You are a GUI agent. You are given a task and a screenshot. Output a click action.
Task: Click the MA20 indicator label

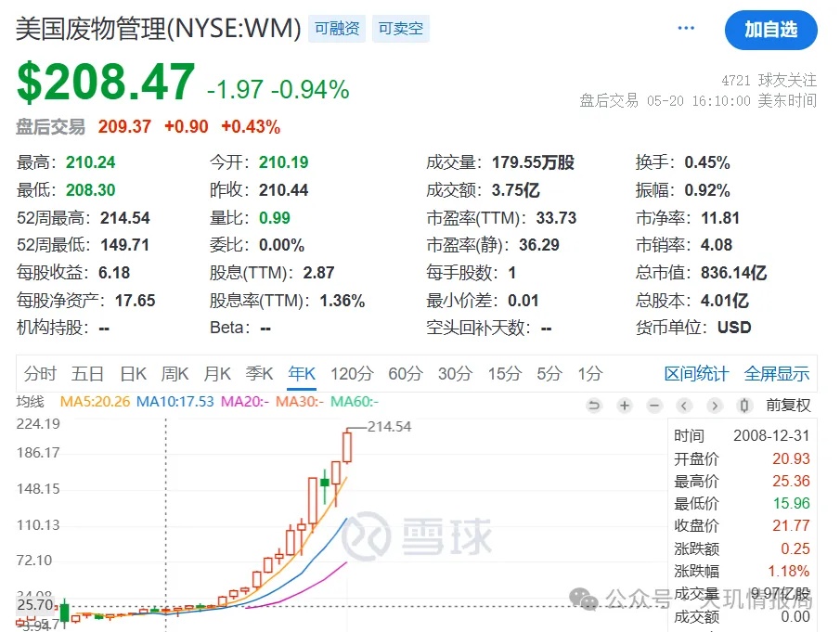(245, 402)
